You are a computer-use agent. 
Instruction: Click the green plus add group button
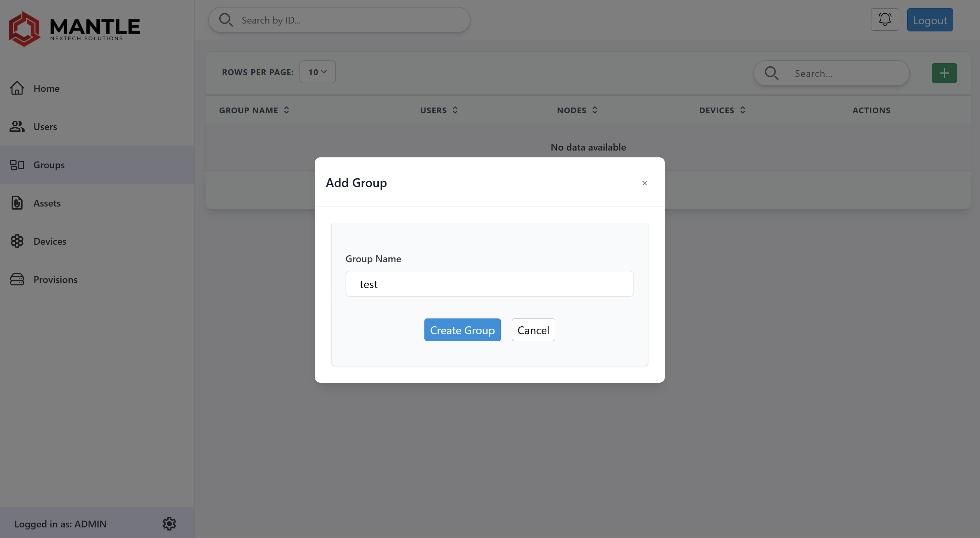tap(944, 73)
